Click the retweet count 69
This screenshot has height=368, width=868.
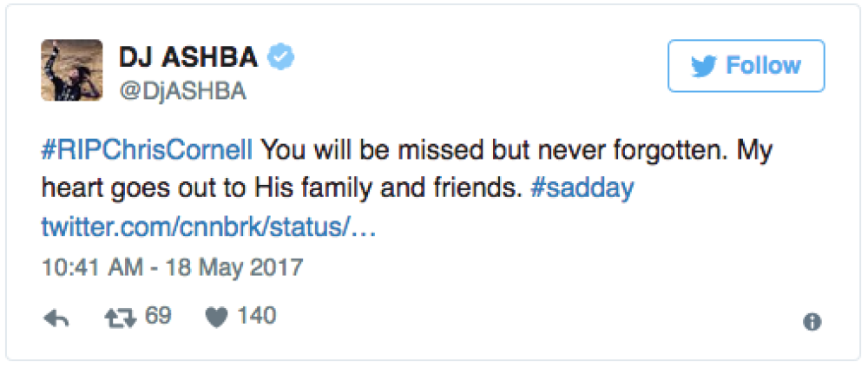(x=157, y=317)
